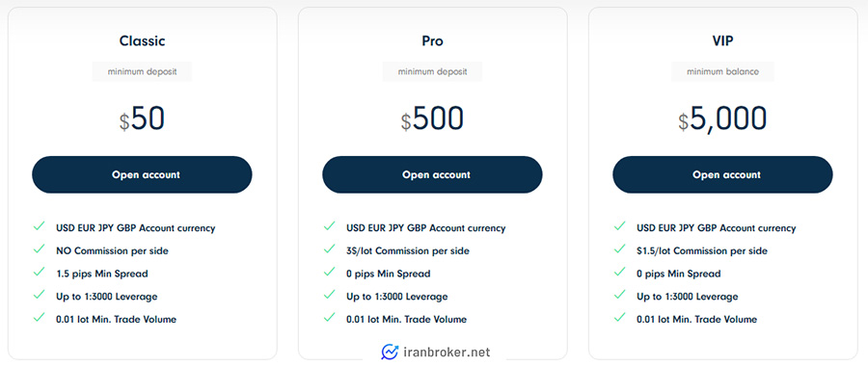Click the checkmark beside 3$/lot Commission per side
The image size is (868, 366).
(x=330, y=248)
